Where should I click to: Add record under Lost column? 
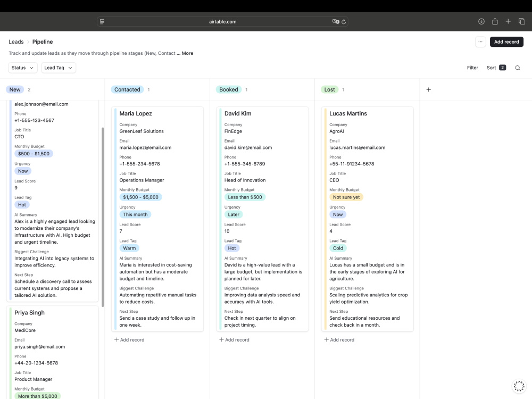point(339,339)
